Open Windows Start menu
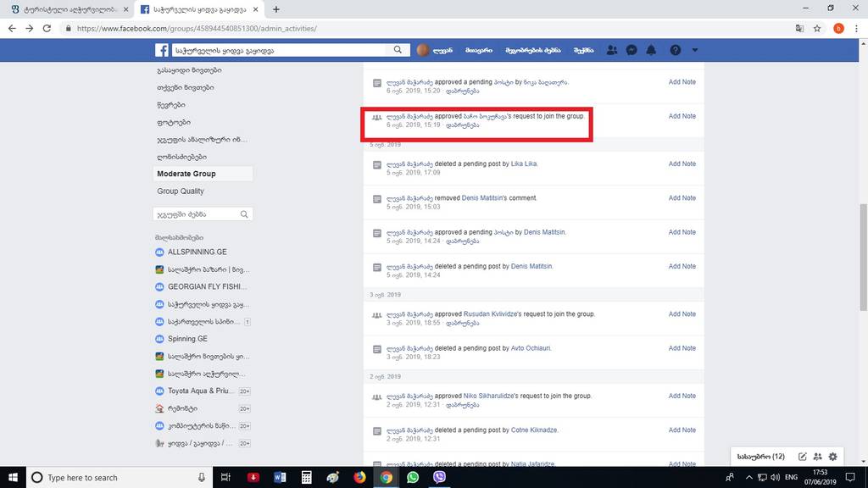This screenshot has width=868, height=488. tap(13, 477)
